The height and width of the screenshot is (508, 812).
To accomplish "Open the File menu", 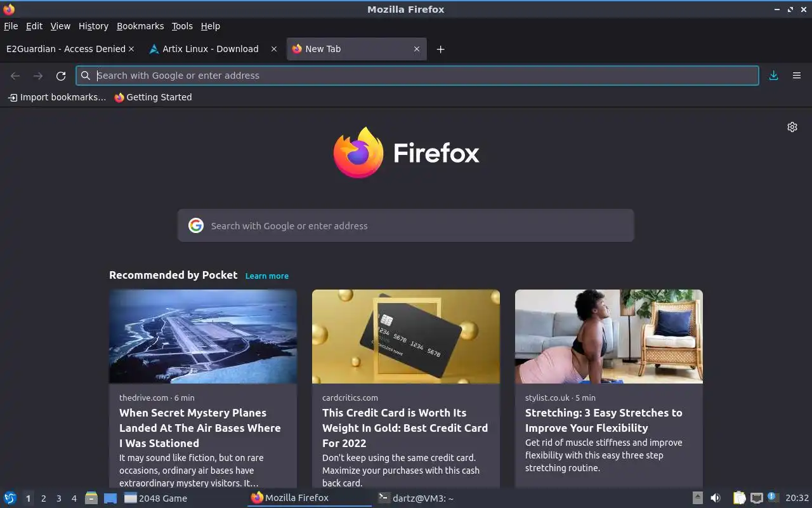I will (x=11, y=26).
